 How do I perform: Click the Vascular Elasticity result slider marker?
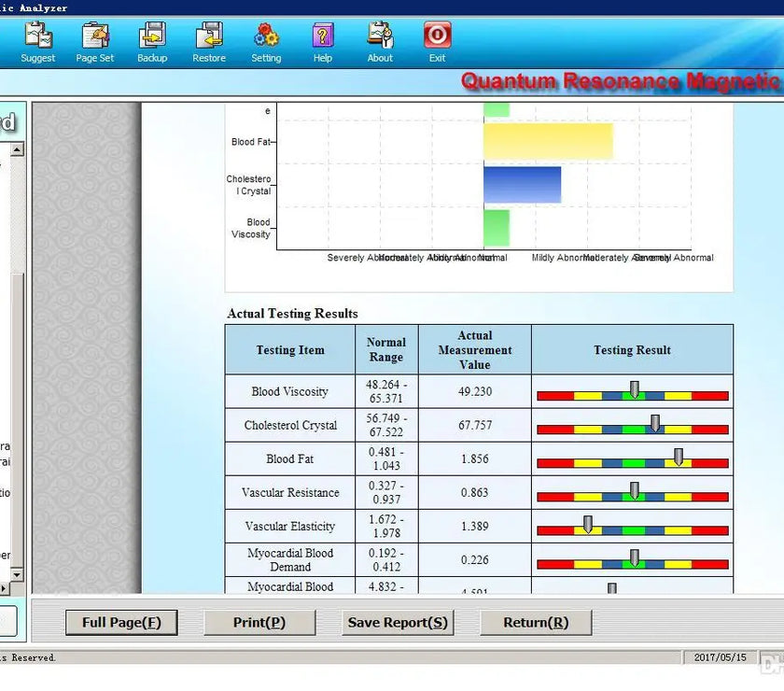(x=588, y=525)
